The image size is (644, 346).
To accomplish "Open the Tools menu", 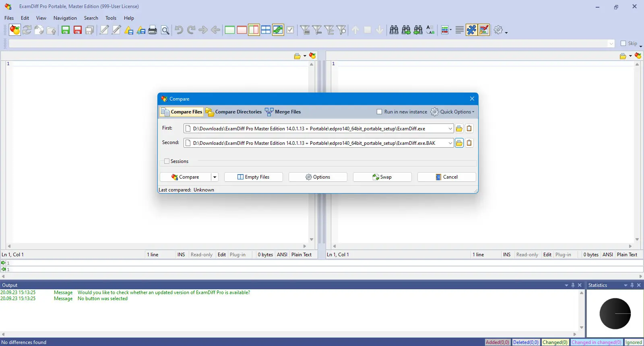I will pos(111,18).
